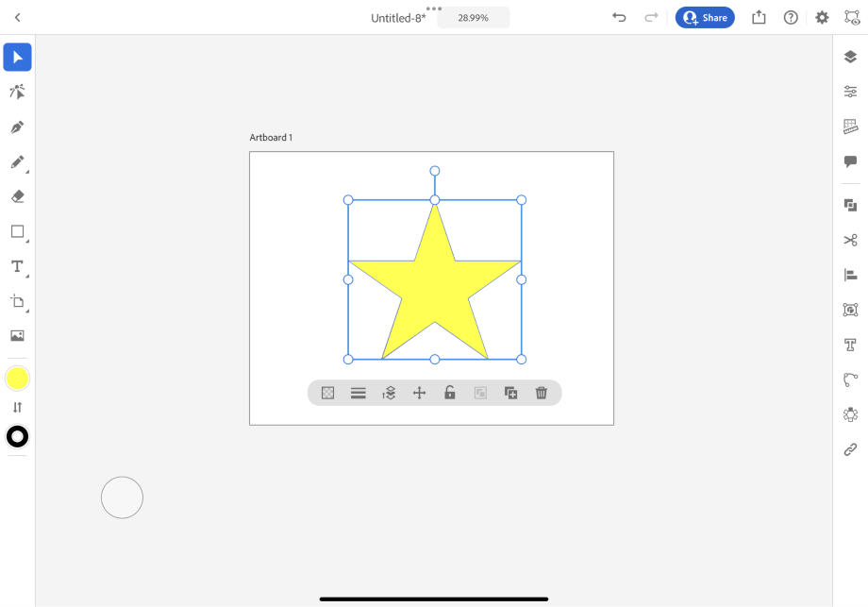This screenshot has width=868, height=607.
Task: Select the Pen tool
Action: click(17, 126)
